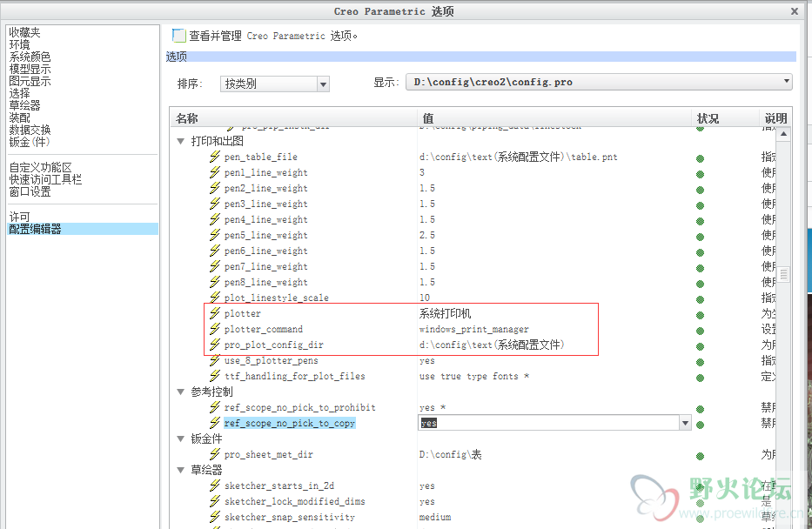This screenshot has width=812, height=529.
Task: Select 模型显示 in the left panel
Action: pyautogui.click(x=30, y=69)
